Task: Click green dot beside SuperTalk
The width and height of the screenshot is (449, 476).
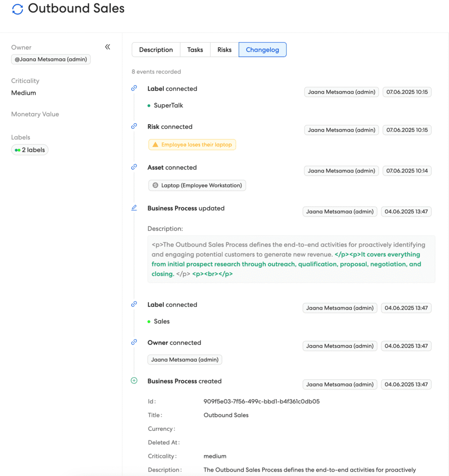Action: click(x=149, y=106)
